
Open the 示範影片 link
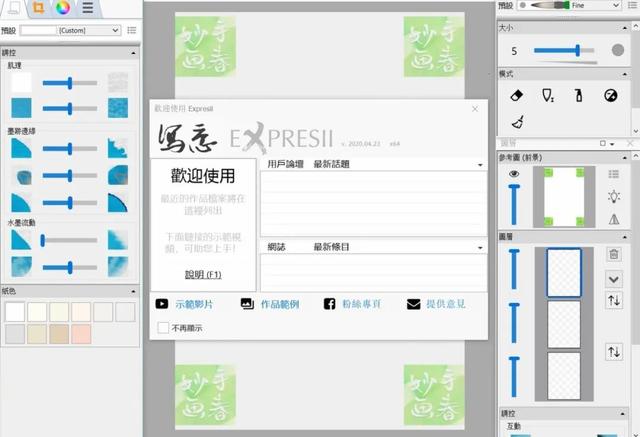194,304
